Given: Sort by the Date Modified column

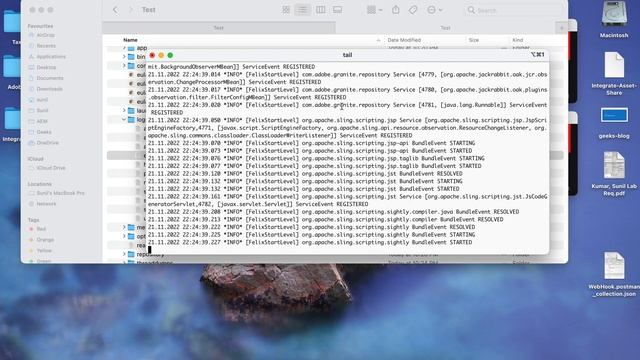Looking at the screenshot, I should click(x=404, y=40).
